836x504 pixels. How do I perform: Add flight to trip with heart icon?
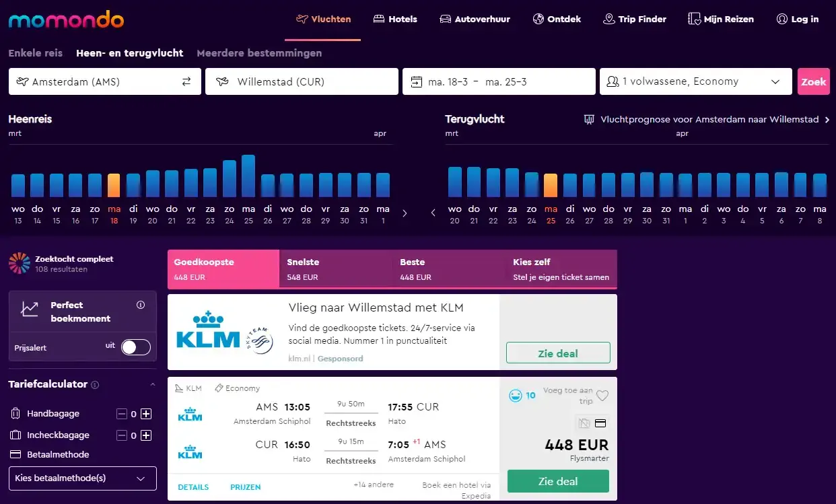click(x=602, y=396)
